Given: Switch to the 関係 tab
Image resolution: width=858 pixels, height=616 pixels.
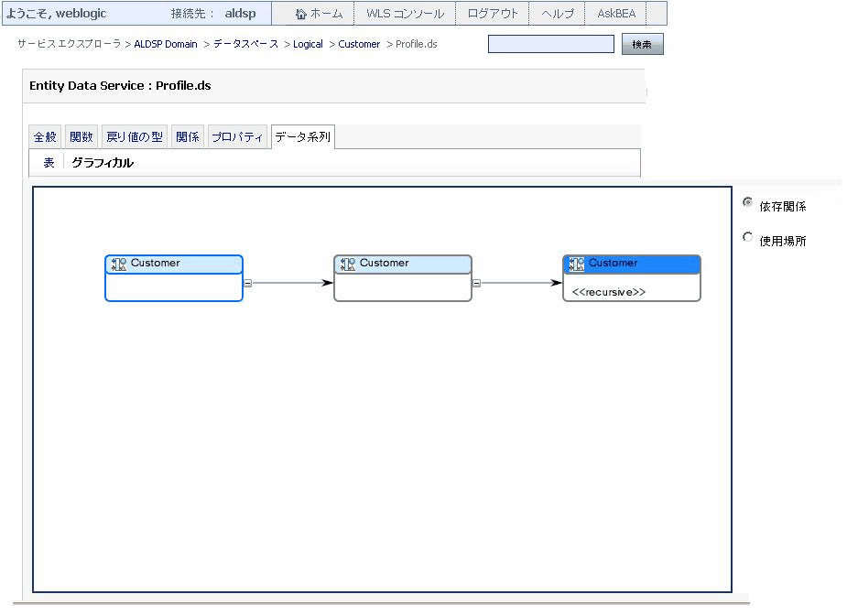Looking at the screenshot, I should click(187, 136).
